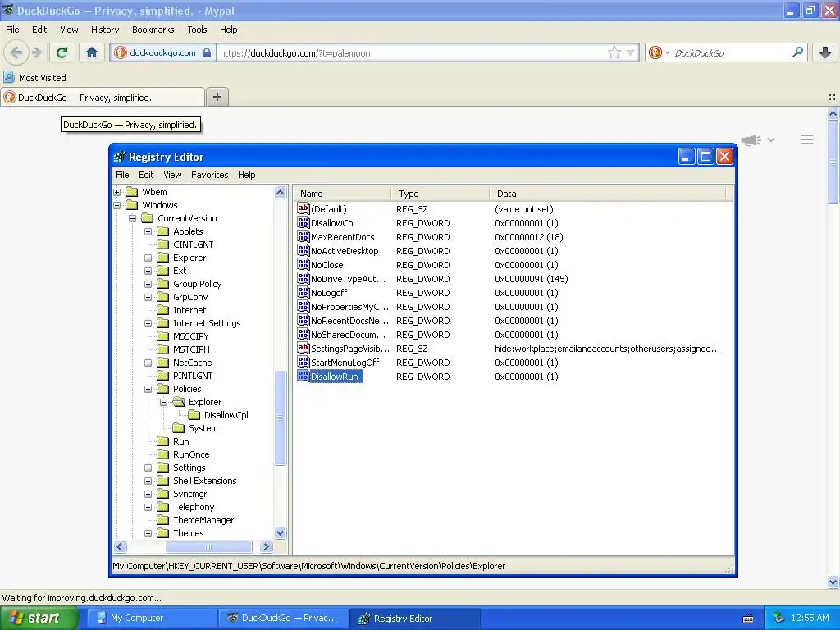Expand the Applets tree node
The width and height of the screenshot is (840, 630).
click(148, 231)
